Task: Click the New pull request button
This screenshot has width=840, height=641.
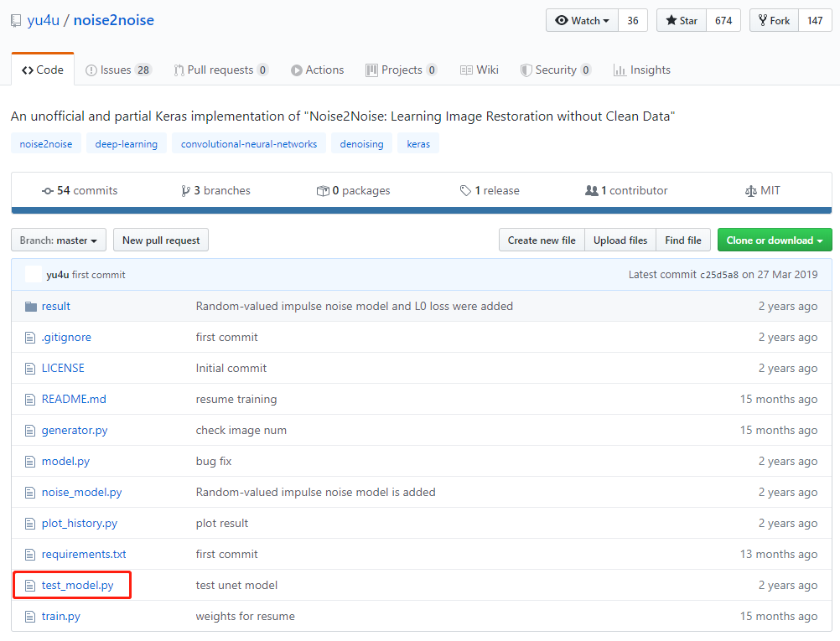Action: (x=161, y=240)
